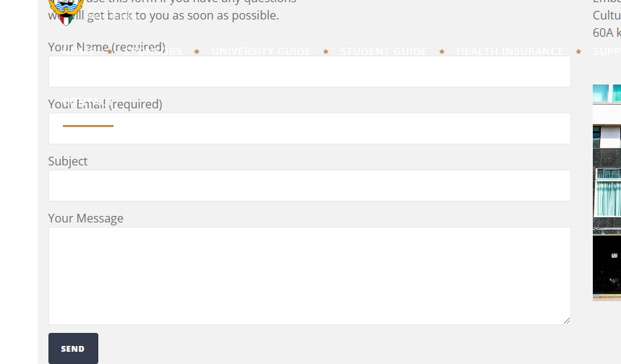
Task: Go to the SPONSORS menu item
Action: tap(153, 51)
